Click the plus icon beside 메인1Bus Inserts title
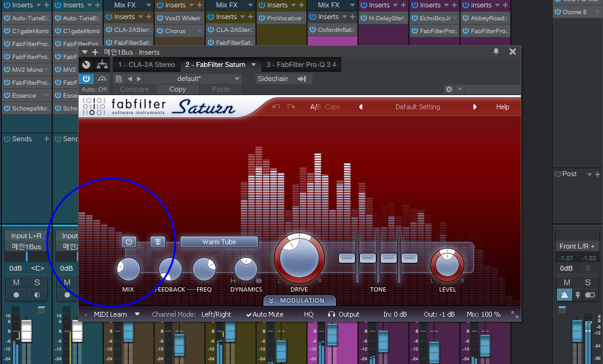 [95, 52]
